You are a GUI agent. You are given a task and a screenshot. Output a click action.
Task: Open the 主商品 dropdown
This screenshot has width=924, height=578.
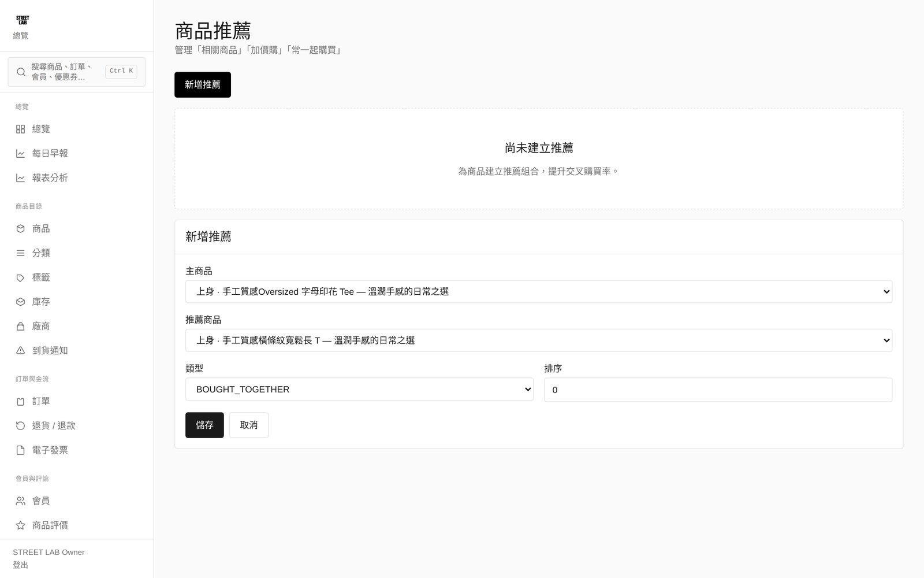pyautogui.click(x=539, y=291)
